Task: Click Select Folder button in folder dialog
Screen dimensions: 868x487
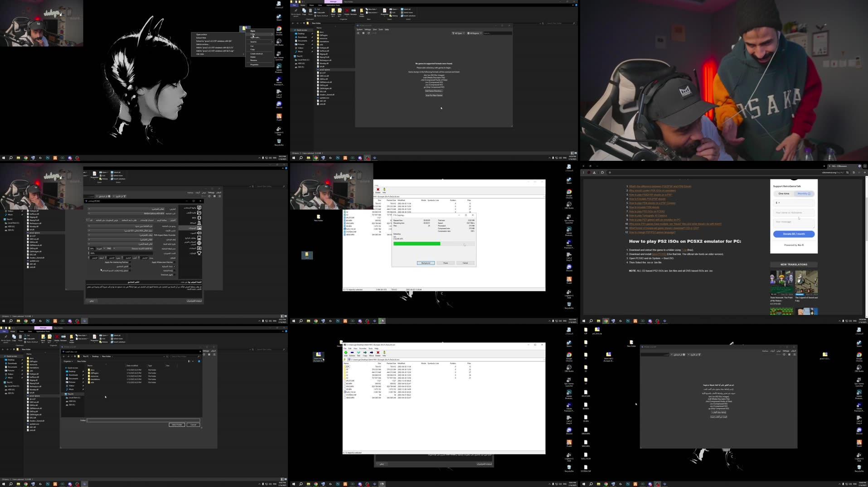Action: click(x=177, y=424)
